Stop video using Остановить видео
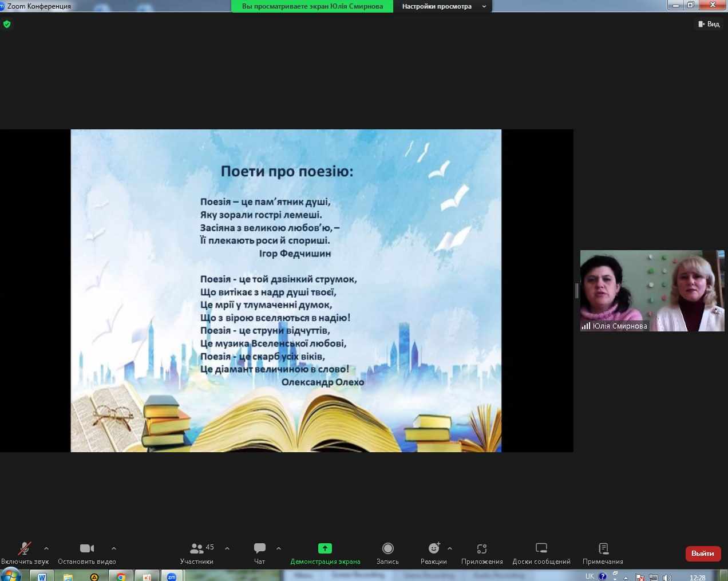 click(x=87, y=549)
